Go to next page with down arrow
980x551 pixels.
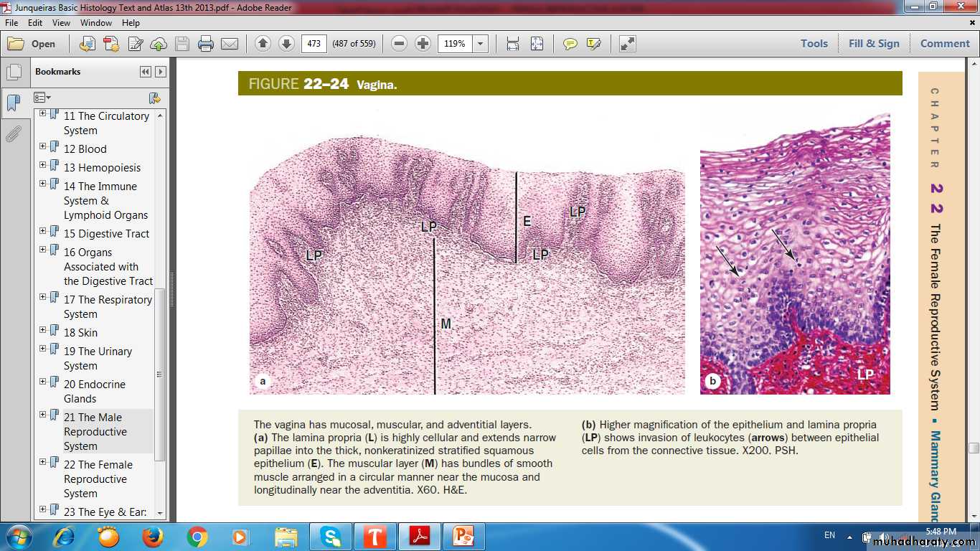point(286,44)
